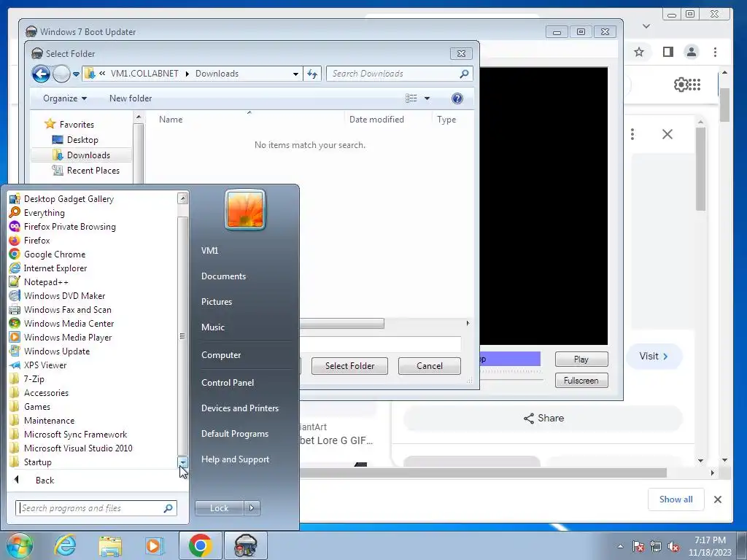
Task: Open Chrome profile avatar menu
Action: click(692, 52)
